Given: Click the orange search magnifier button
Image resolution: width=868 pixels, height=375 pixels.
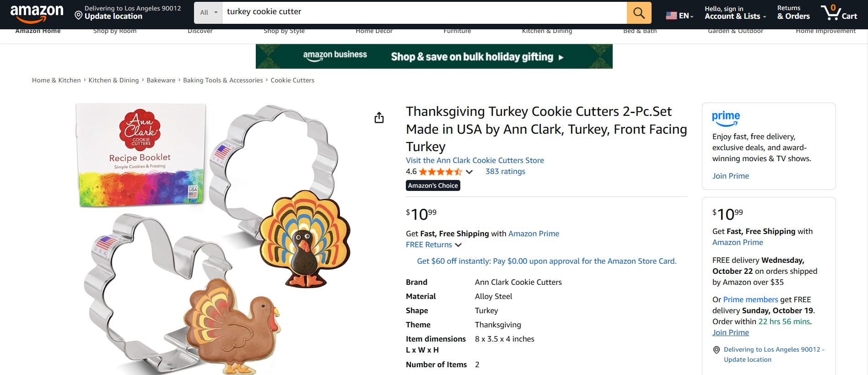Looking at the screenshot, I should click(639, 13).
